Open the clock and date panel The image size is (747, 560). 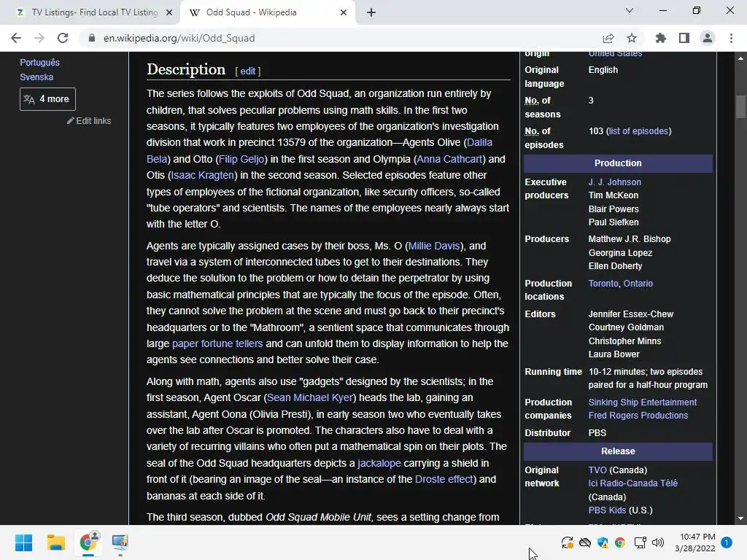[694, 542]
